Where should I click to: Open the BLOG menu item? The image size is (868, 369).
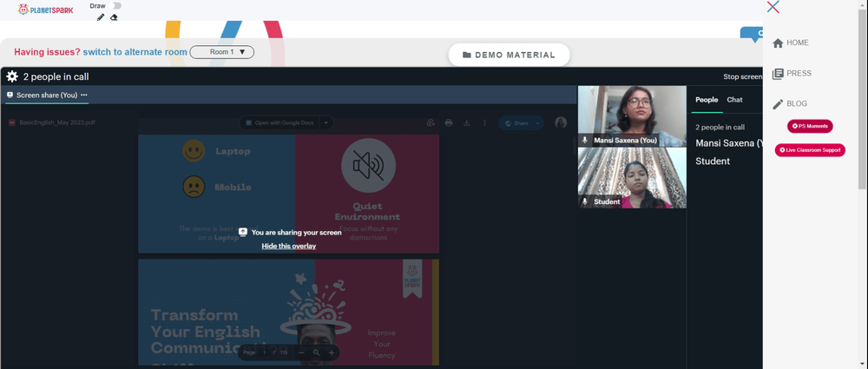point(790,103)
